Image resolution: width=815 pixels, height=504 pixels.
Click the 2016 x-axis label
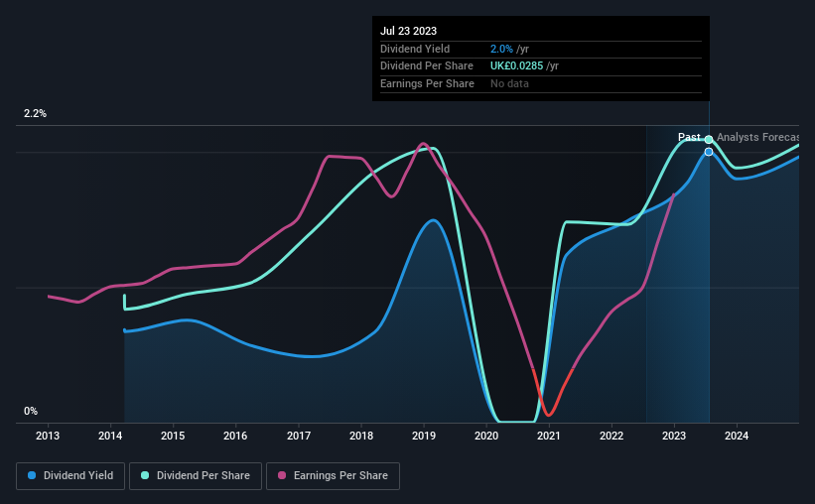pyautogui.click(x=235, y=436)
